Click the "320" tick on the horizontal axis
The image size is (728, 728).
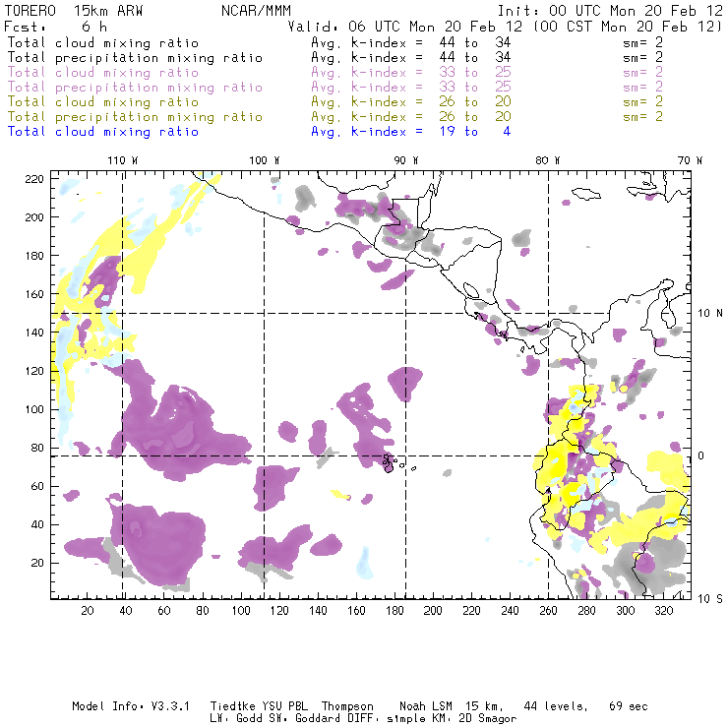pyautogui.click(x=664, y=611)
